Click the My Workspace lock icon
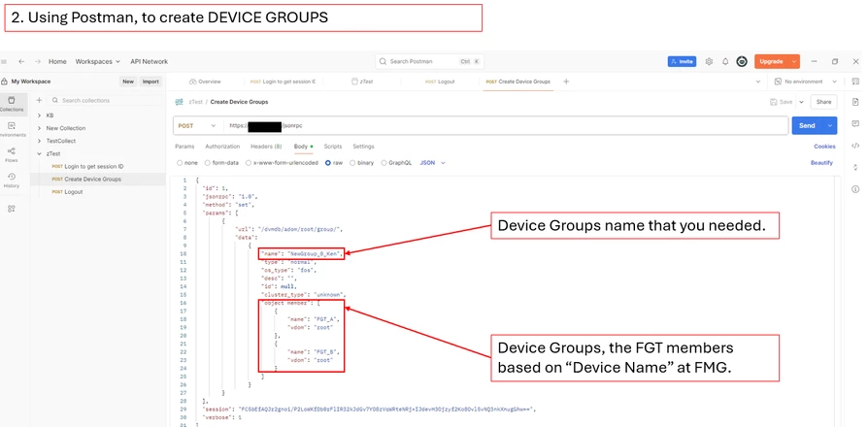The image size is (868, 427). click(5, 82)
